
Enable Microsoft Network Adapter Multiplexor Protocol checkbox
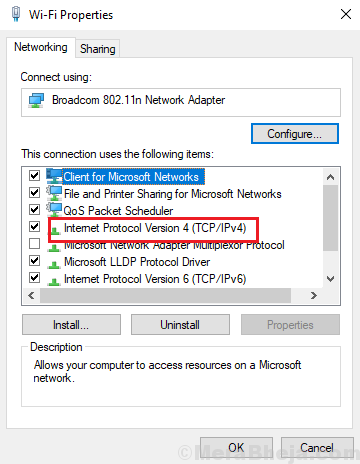(x=34, y=244)
